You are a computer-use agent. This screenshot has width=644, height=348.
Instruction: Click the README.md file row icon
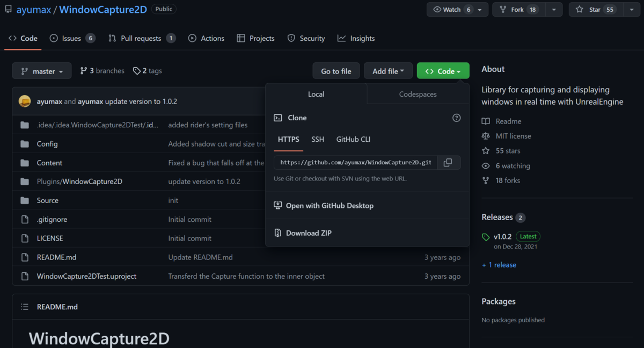(x=24, y=257)
